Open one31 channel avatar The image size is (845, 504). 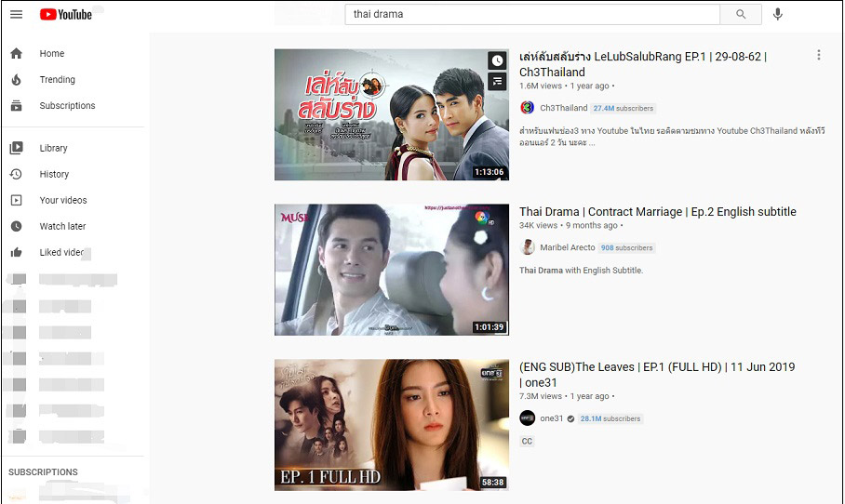coord(527,418)
